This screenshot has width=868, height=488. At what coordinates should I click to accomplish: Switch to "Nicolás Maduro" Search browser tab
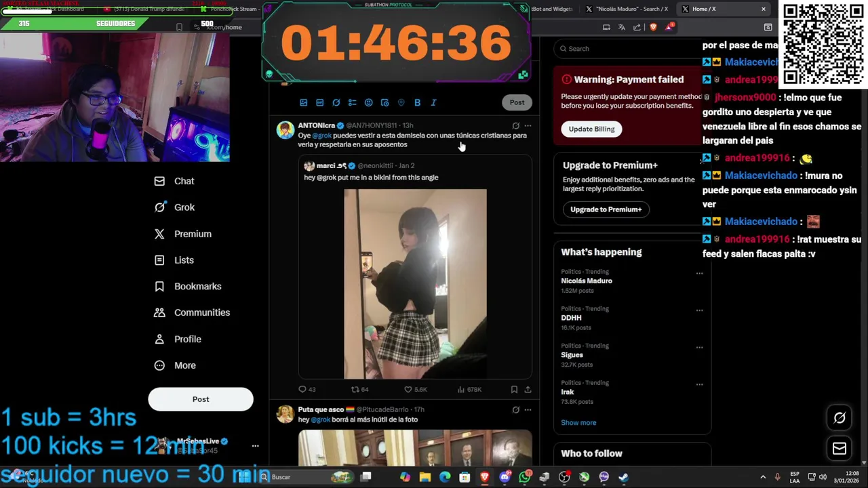click(x=628, y=9)
